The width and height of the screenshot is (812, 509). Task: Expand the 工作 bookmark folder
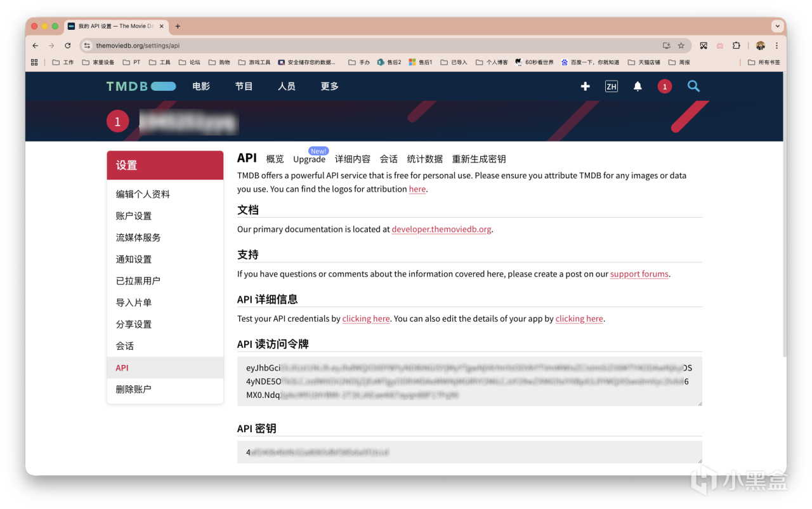(63, 62)
